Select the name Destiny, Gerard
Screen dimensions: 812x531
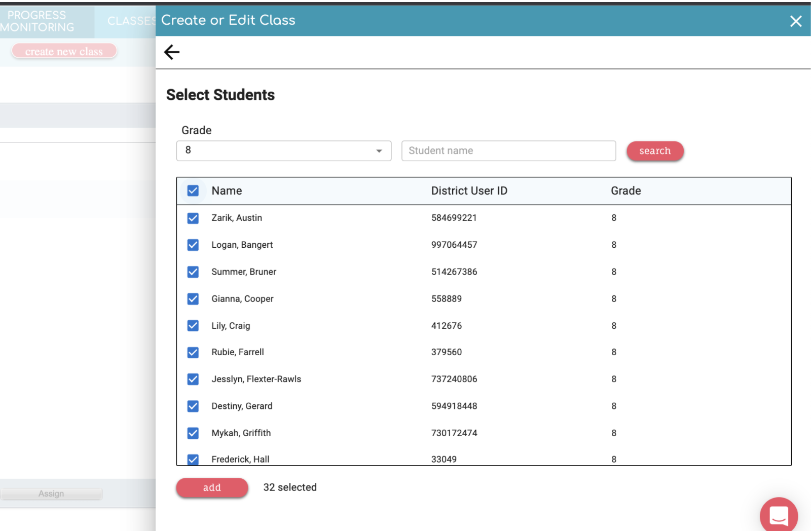point(242,406)
